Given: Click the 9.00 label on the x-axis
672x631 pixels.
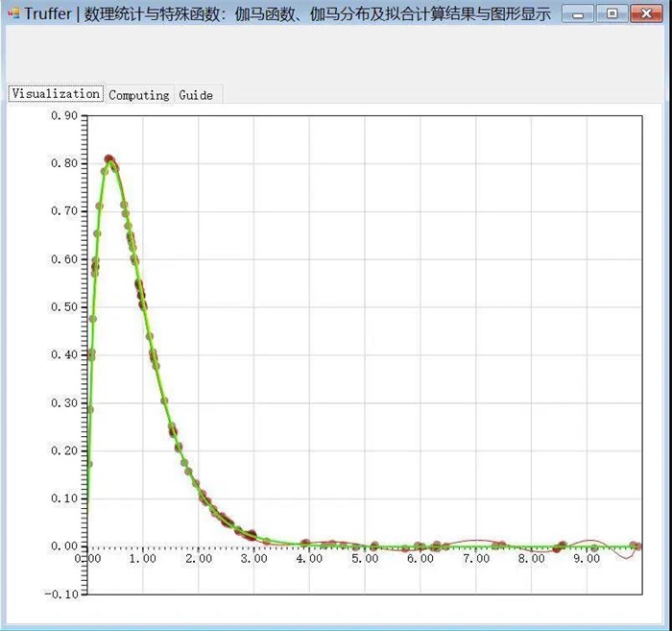Looking at the screenshot, I should [587, 558].
